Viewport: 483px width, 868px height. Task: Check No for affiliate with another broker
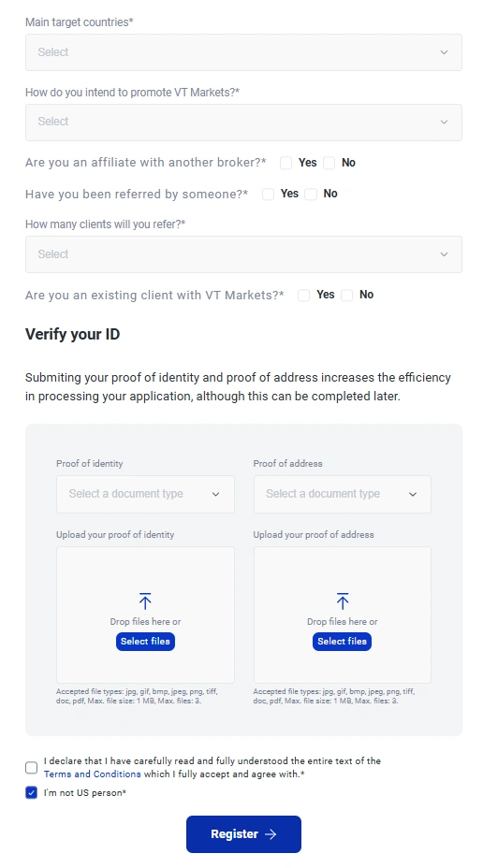point(329,163)
